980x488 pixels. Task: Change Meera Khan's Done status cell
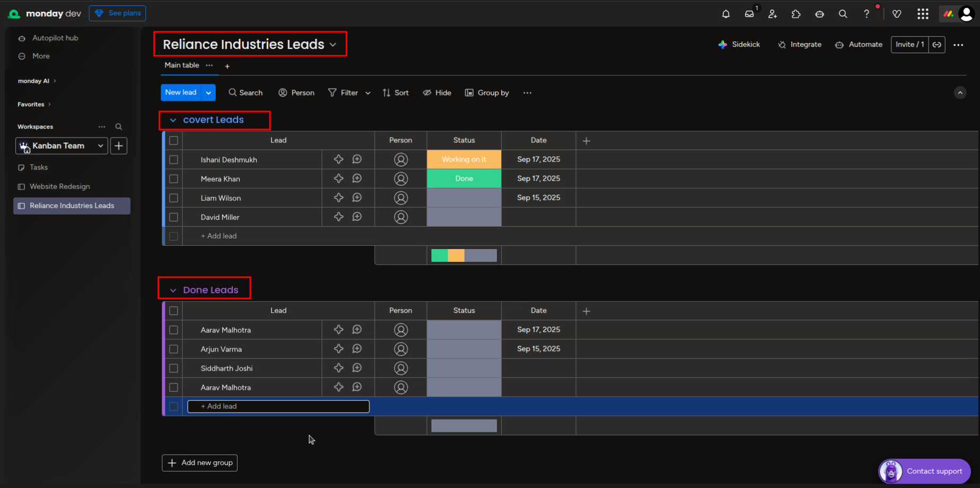click(464, 178)
